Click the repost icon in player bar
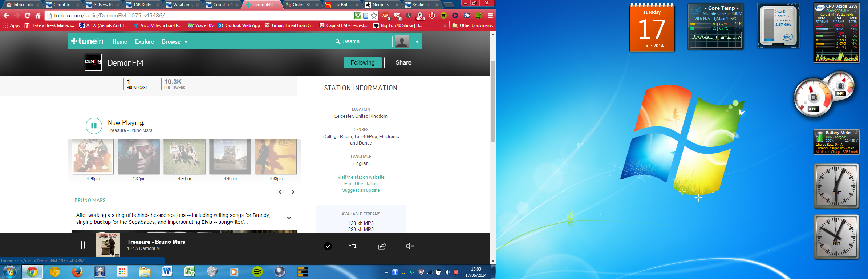The image size is (868, 279). (352, 246)
